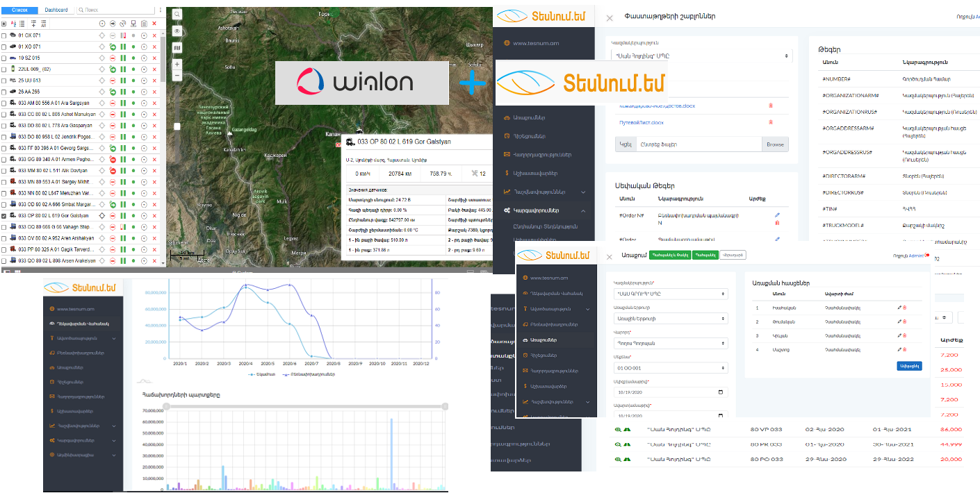Zoom in with plus button on map

(177, 65)
